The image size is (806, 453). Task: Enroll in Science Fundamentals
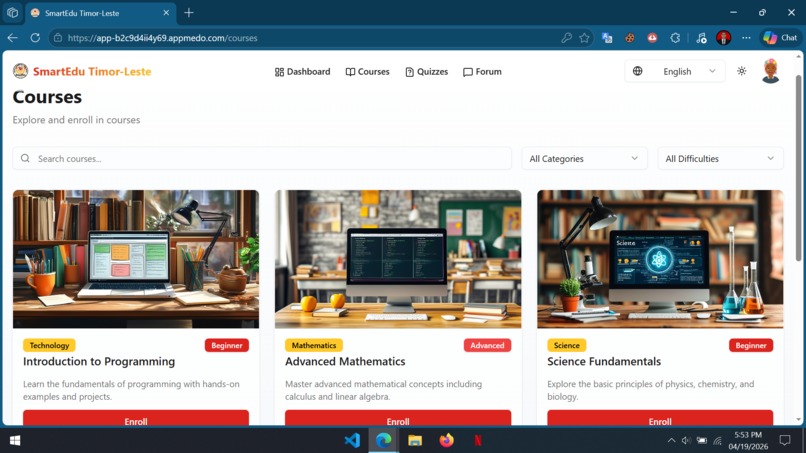660,418
